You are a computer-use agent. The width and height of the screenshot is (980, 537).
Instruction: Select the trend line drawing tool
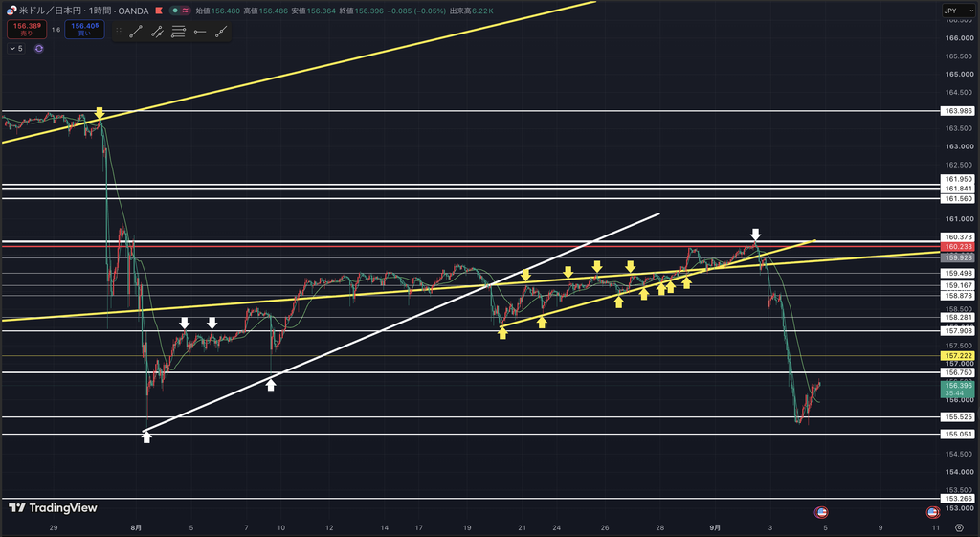coord(136,32)
